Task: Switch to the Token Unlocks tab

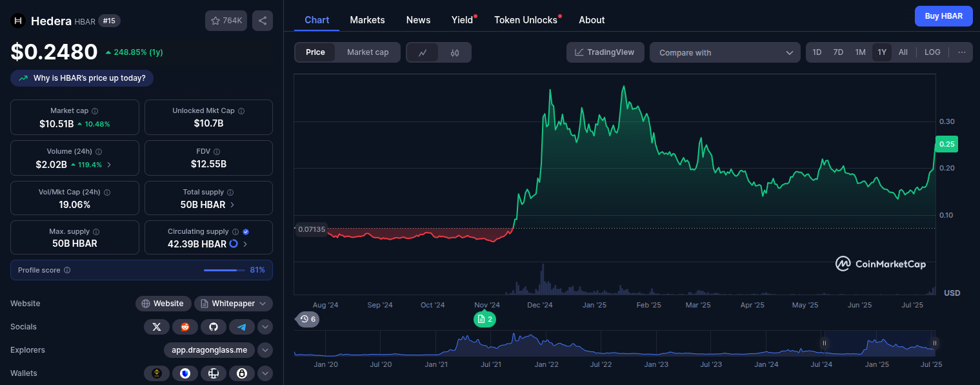Action: (526, 20)
